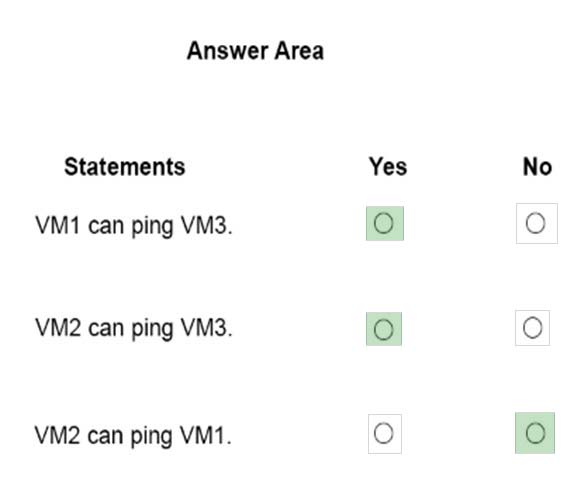Click 'VM2' in the second statement
Screen dimensions: 581x497
[58, 328]
